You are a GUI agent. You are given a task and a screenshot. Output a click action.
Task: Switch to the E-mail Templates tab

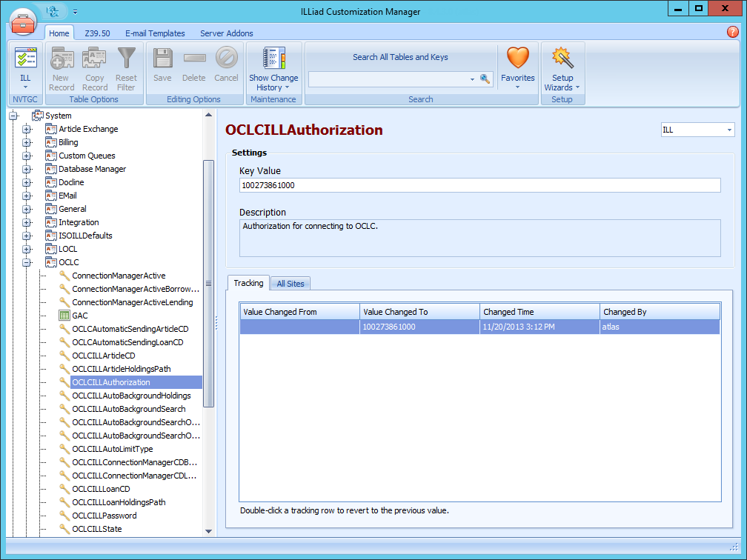(x=155, y=33)
